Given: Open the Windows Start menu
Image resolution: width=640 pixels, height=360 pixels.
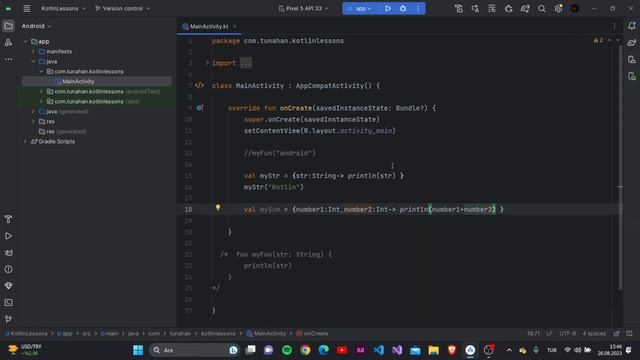Looking at the screenshot, I should [x=138, y=350].
